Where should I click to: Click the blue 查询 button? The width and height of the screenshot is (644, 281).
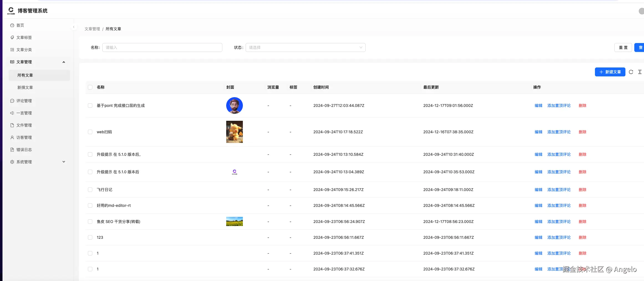click(639, 47)
